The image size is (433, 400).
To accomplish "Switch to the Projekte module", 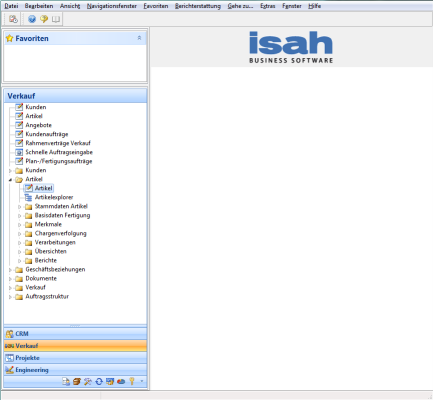I will tap(75, 358).
